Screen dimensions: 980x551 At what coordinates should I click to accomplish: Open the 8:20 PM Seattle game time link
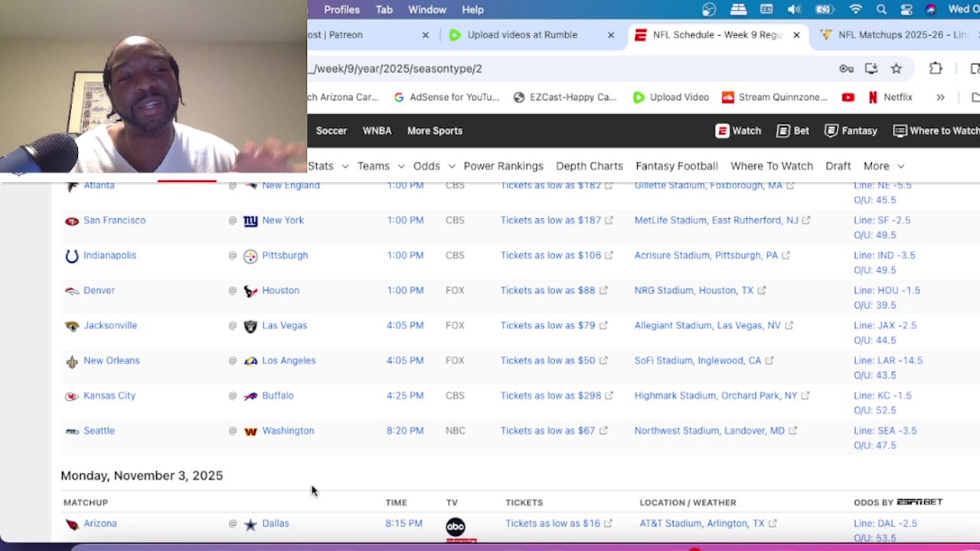(x=405, y=431)
